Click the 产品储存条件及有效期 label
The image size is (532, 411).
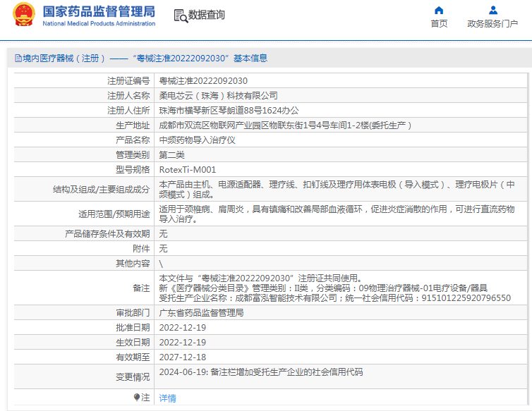[x=107, y=233]
